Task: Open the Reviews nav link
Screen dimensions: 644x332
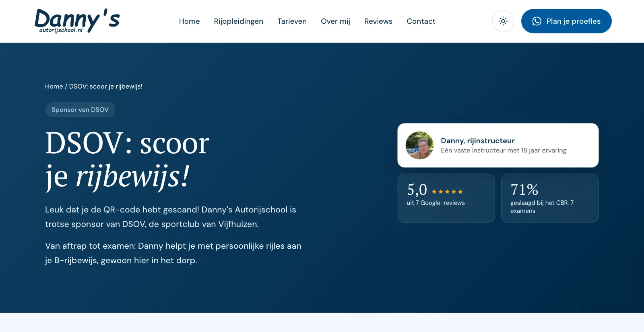Action: (378, 21)
